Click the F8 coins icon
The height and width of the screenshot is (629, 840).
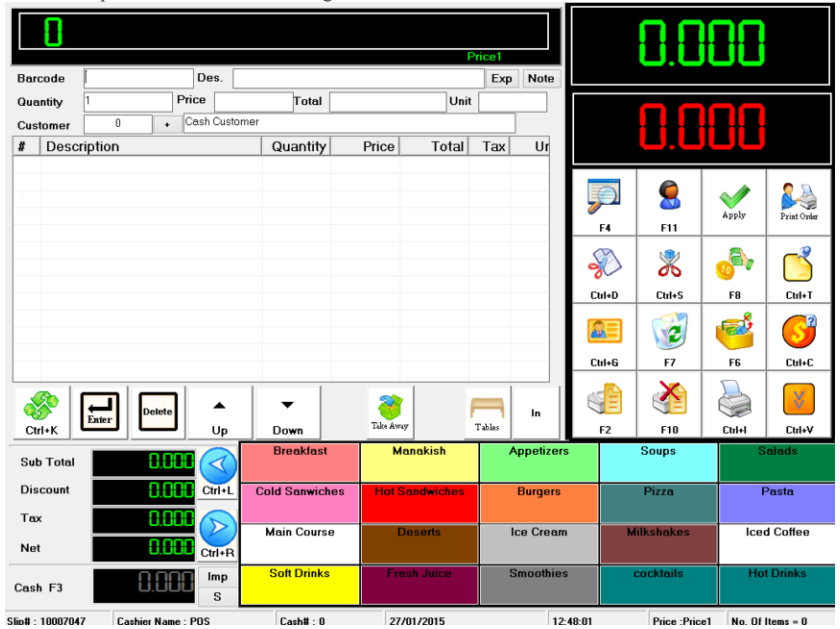pyautogui.click(x=734, y=270)
